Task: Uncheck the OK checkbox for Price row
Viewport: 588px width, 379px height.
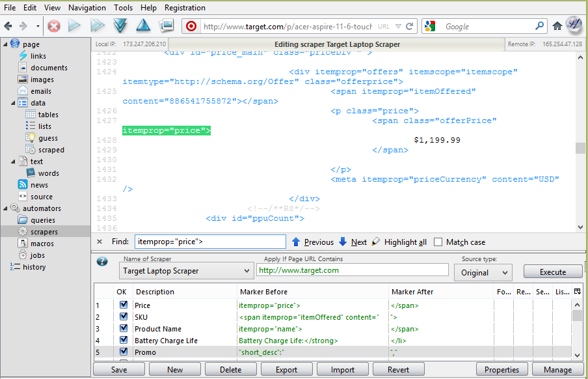Action: [x=124, y=305]
